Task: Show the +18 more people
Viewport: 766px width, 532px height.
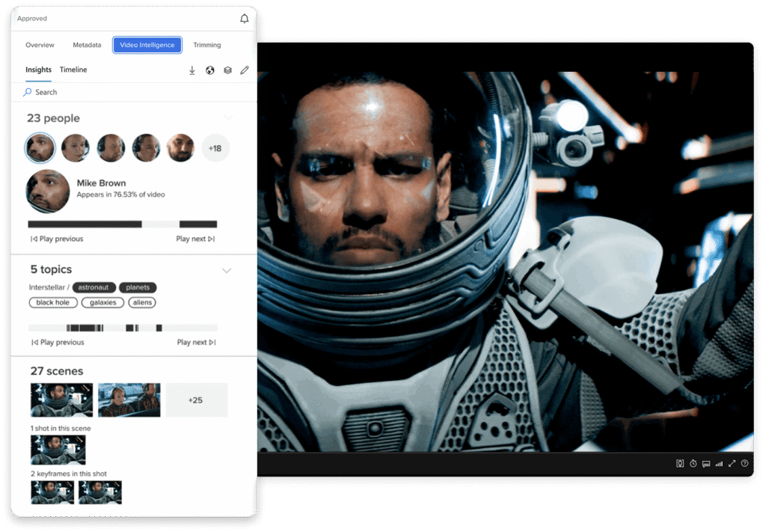Action: 215,148
